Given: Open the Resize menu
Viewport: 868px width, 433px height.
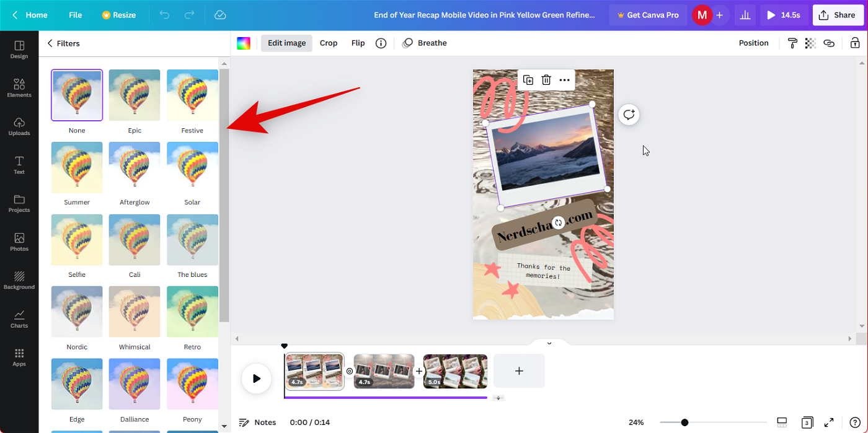Looking at the screenshot, I should [x=118, y=15].
